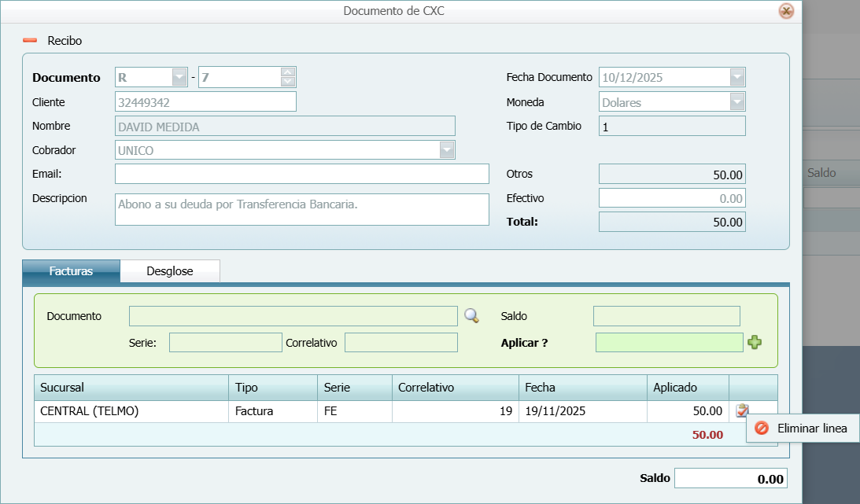Screen dimensions: 860x504
Task: Expand the Cobrador dropdown
Action: click(x=447, y=150)
